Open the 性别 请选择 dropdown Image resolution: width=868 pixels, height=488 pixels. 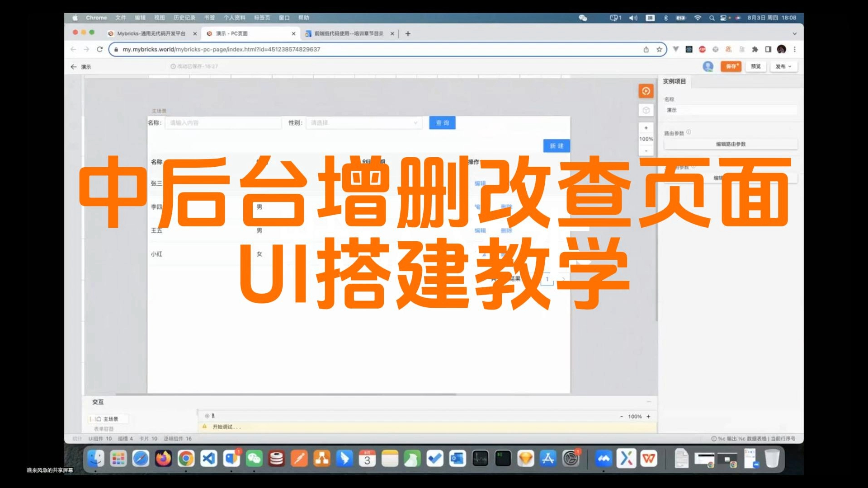click(x=363, y=122)
